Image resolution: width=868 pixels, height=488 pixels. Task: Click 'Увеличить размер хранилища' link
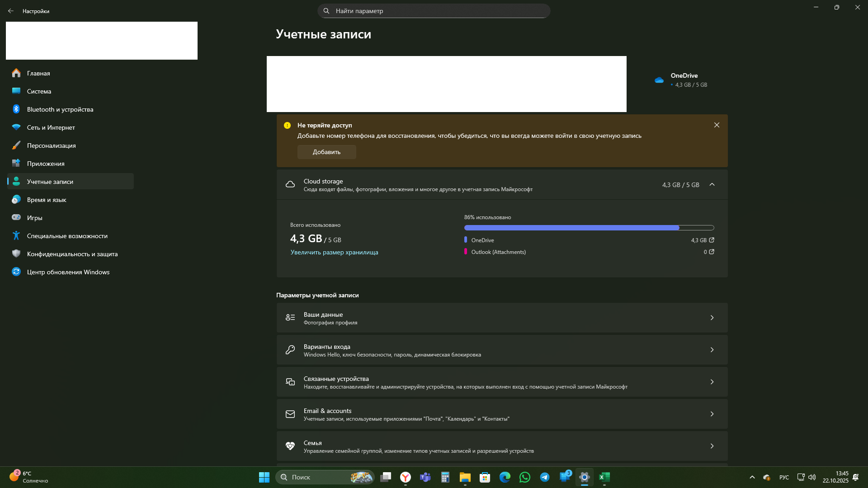(x=334, y=252)
